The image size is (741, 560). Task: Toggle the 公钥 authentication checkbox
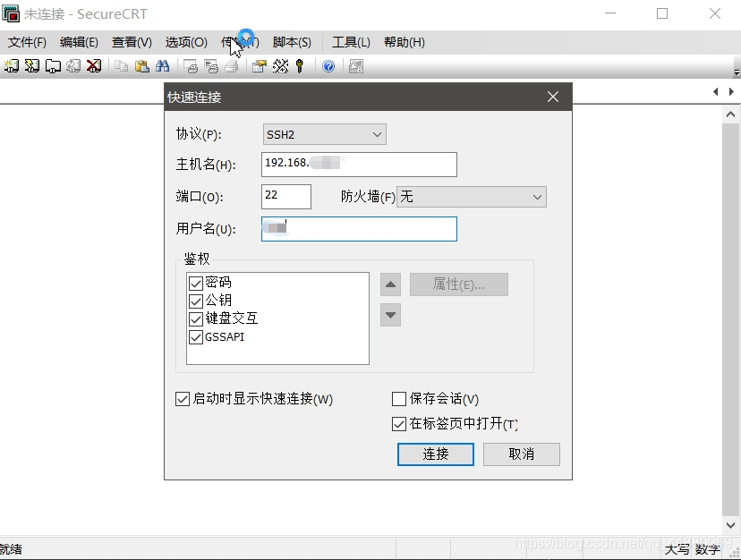point(196,301)
